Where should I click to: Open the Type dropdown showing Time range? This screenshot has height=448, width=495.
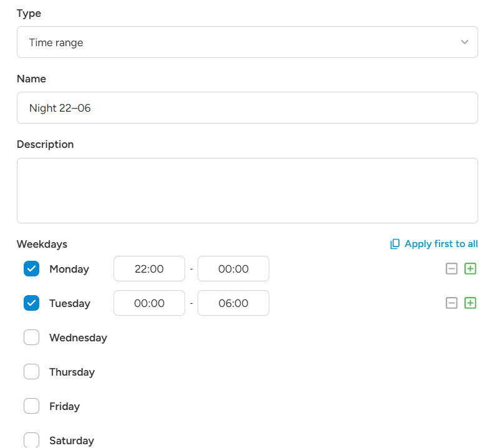[247, 42]
